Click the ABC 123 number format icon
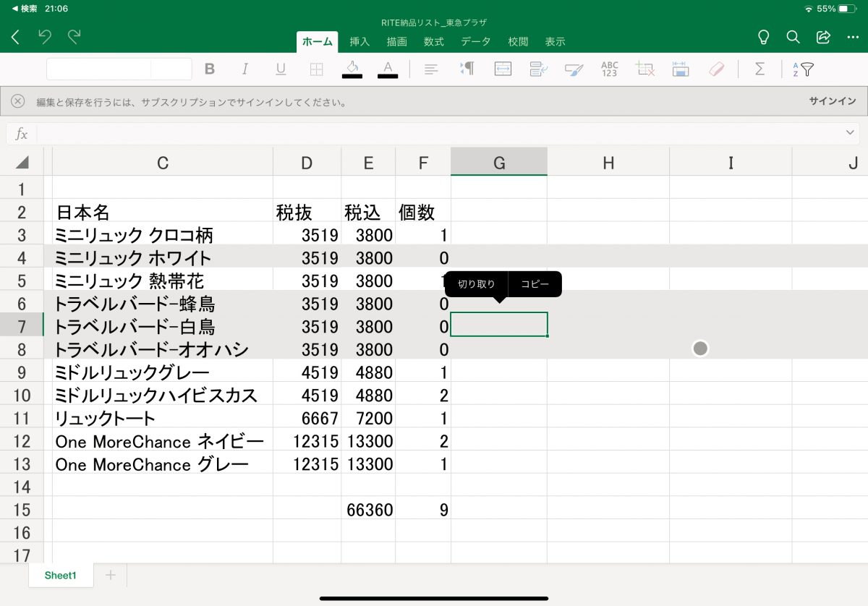 pyautogui.click(x=609, y=69)
